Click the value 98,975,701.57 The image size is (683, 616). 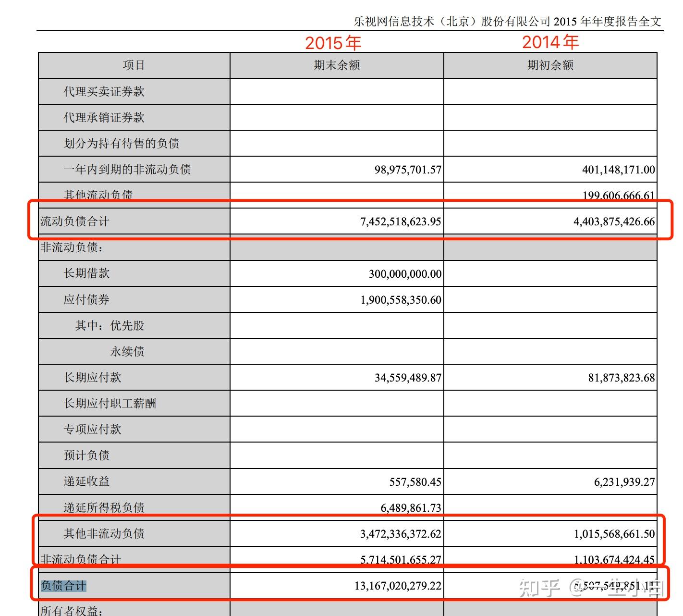pyautogui.click(x=408, y=170)
